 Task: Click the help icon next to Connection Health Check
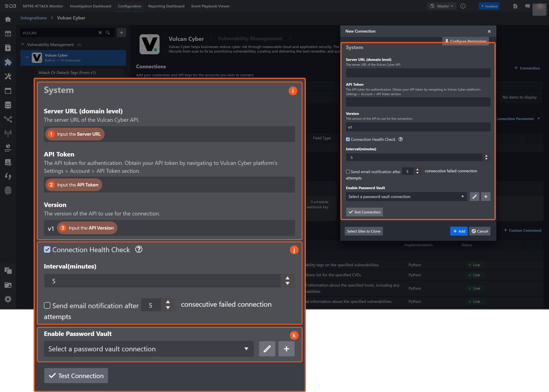(400, 139)
